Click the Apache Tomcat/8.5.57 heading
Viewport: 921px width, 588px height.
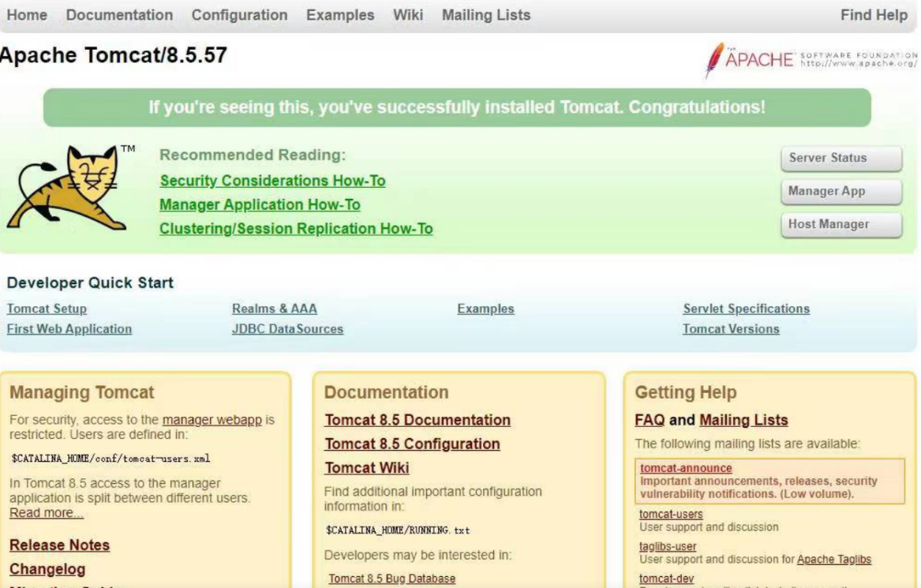coord(114,55)
